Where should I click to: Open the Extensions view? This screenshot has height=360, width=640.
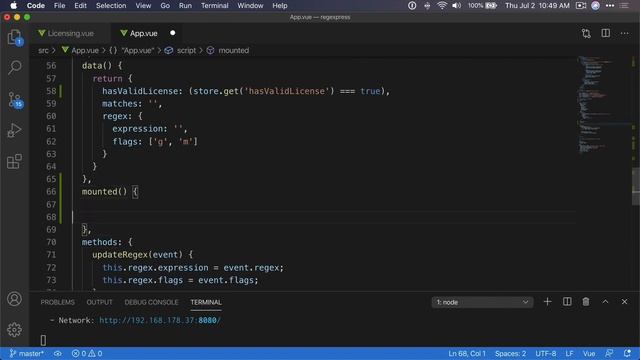coord(15,162)
